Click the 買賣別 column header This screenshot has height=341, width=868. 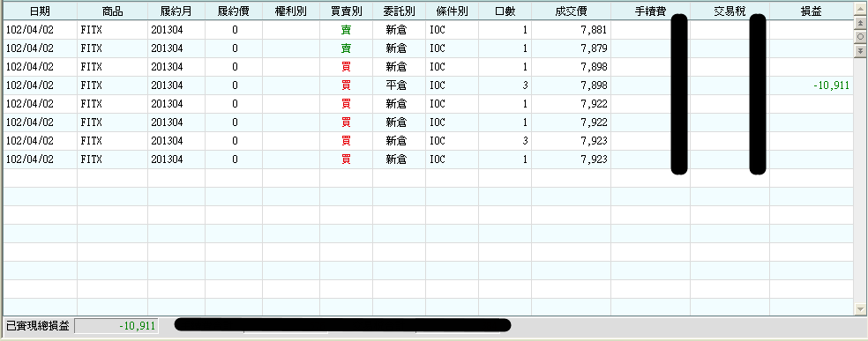click(346, 11)
